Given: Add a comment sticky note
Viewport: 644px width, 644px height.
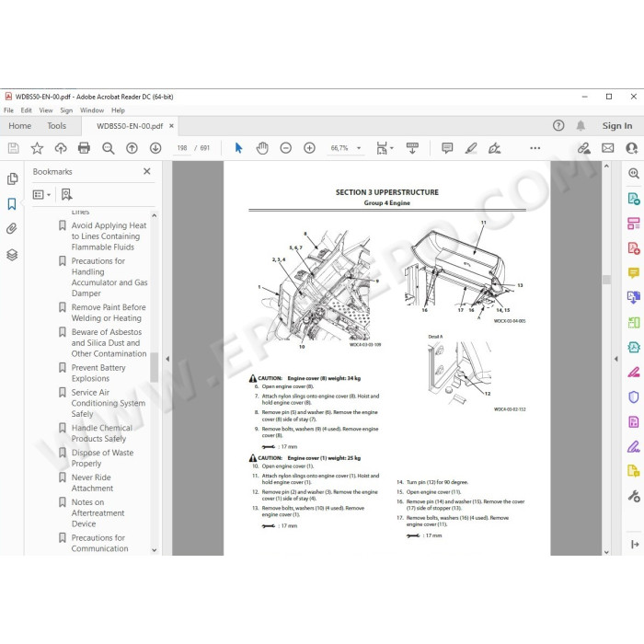Looking at the screenshot, I should click(447, 148).
